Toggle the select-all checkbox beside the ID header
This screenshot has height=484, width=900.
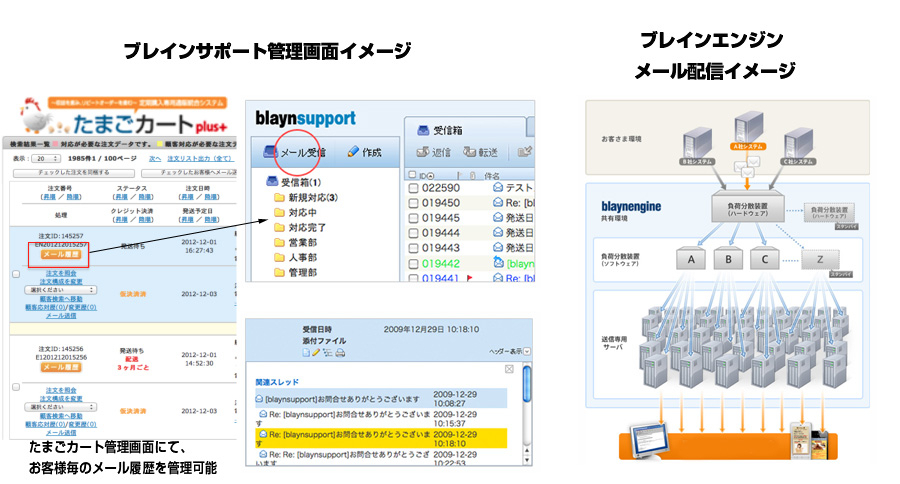412,175
